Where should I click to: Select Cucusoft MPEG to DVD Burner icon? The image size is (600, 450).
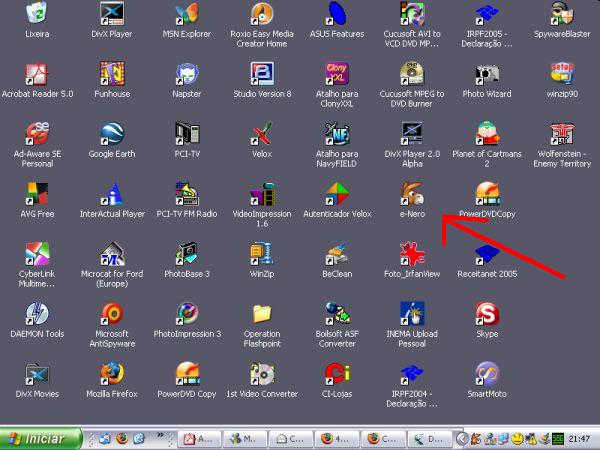[x=412, y=73]
